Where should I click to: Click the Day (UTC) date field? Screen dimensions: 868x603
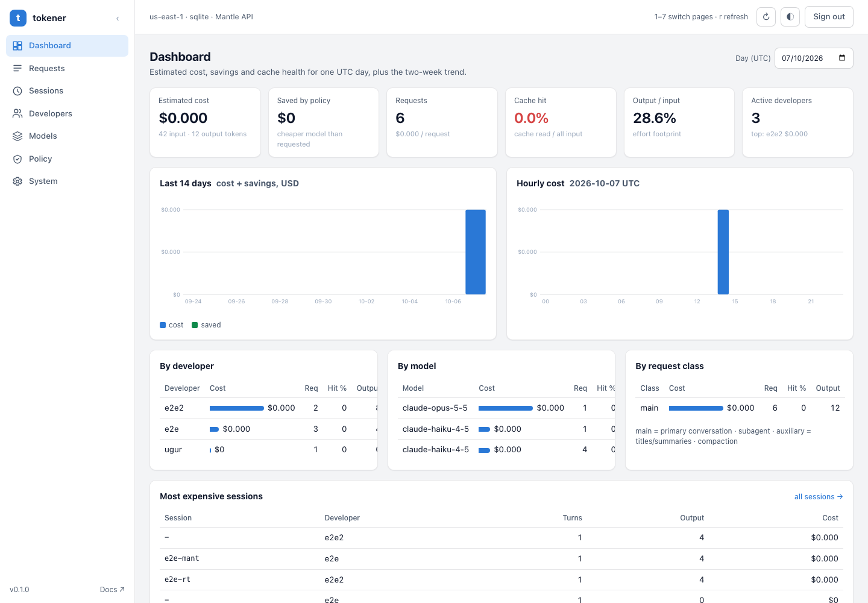(814, 58)
